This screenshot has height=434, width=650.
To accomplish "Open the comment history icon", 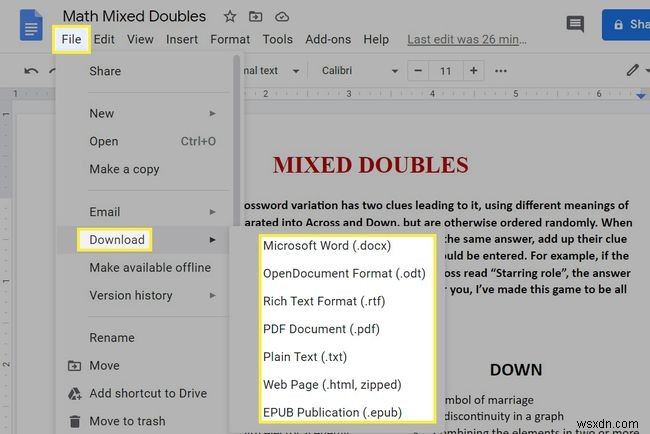I will pyautogui.click(x=575, y=24).
